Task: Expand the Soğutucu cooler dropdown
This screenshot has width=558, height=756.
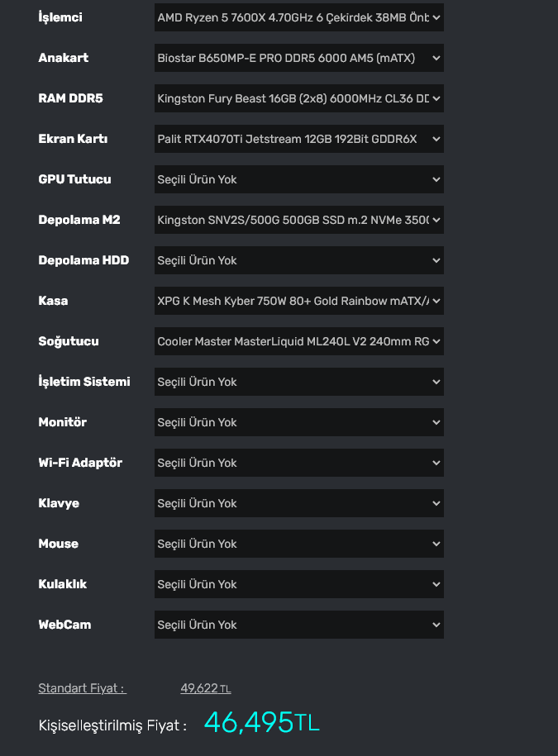Action: click(298, 341)
